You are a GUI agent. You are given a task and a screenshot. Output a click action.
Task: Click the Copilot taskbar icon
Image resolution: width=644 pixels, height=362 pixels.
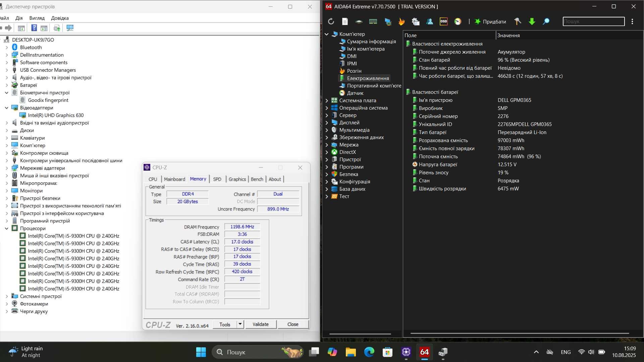pyautogui.click(x=332, y=352)
